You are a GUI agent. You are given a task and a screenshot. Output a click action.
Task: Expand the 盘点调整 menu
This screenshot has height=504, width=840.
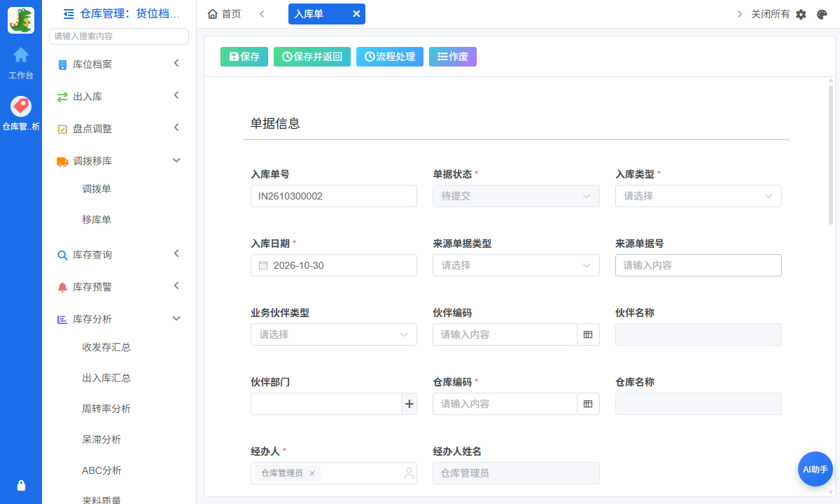(x=119, y=129)
